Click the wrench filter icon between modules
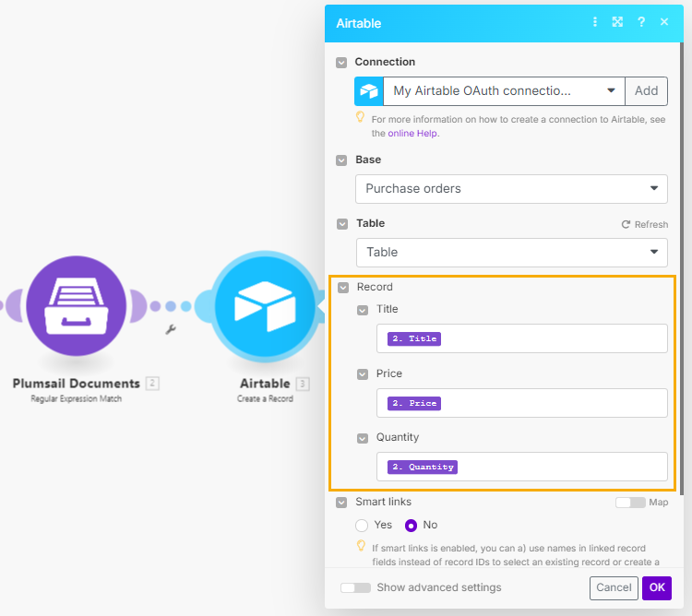Viewport: 692px width, 616px height. click(x=171, y=329)
